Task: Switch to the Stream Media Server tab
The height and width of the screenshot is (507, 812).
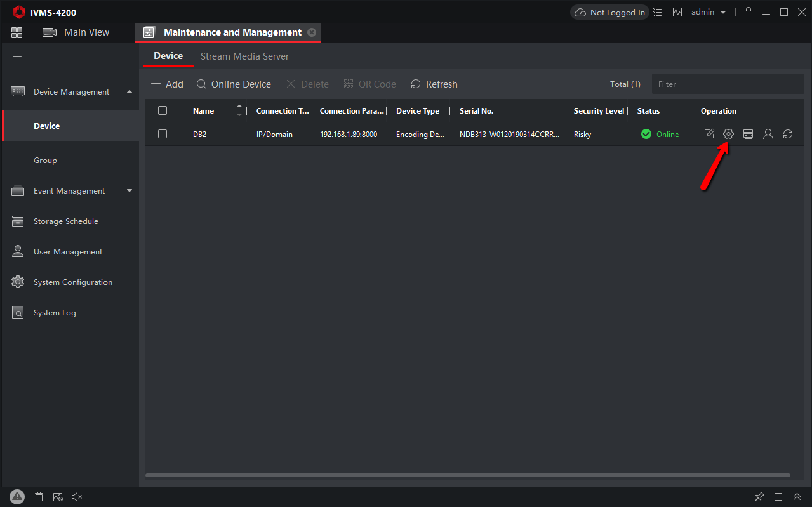Action: coord(244,56)
